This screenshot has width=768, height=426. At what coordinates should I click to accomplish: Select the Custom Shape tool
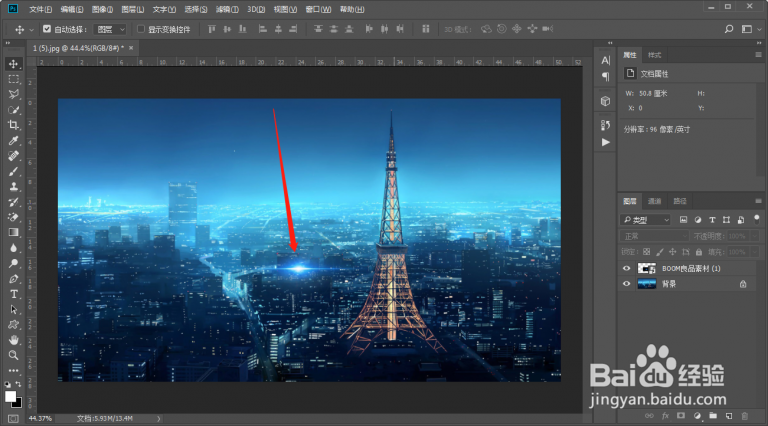[x=13, y=324]
